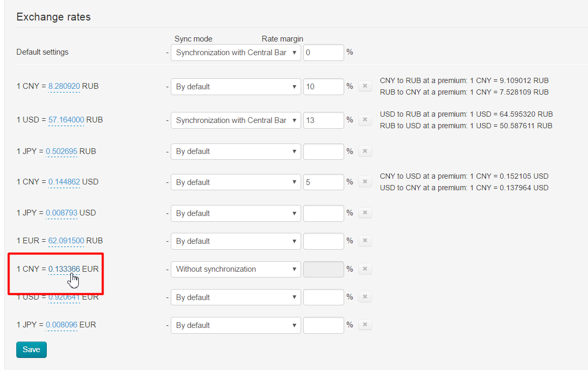The height and width of the screenshot is (370, 588).
Task: Edit the 8.280920 CNY to RUB rate
Action: 64,86
